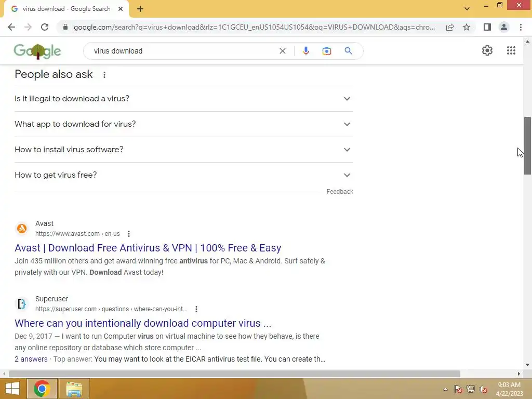The image size is (532, 399).
Task: Select the virus download Google Search tab
Action: click(x=66, y=9)
